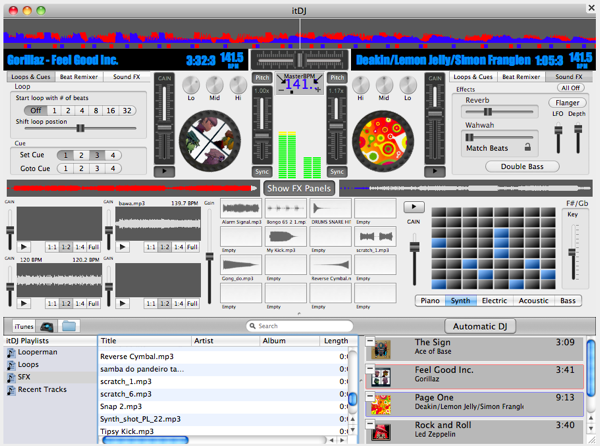
Task: Click the Gorillaz album art turntable
Action: pyautogui.click(x=210, y=141)
